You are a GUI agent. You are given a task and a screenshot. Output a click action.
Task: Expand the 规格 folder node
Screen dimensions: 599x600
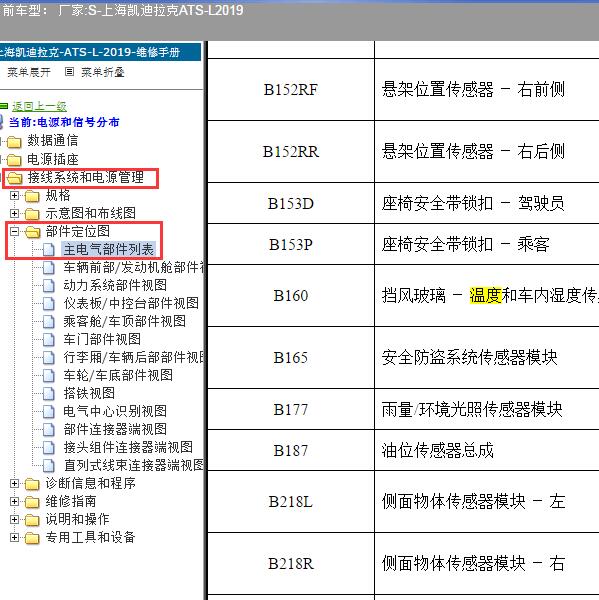pyautogui.click(x=14, y=195)
